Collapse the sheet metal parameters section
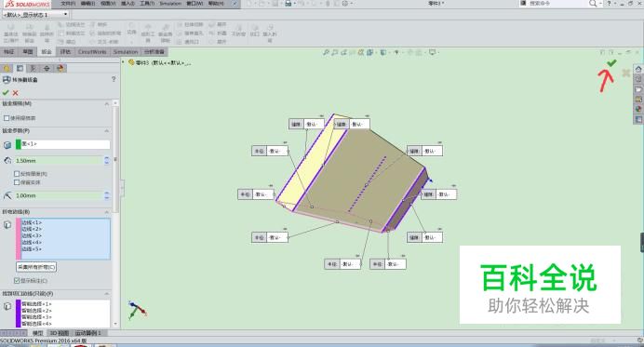 tap(107, 131)
